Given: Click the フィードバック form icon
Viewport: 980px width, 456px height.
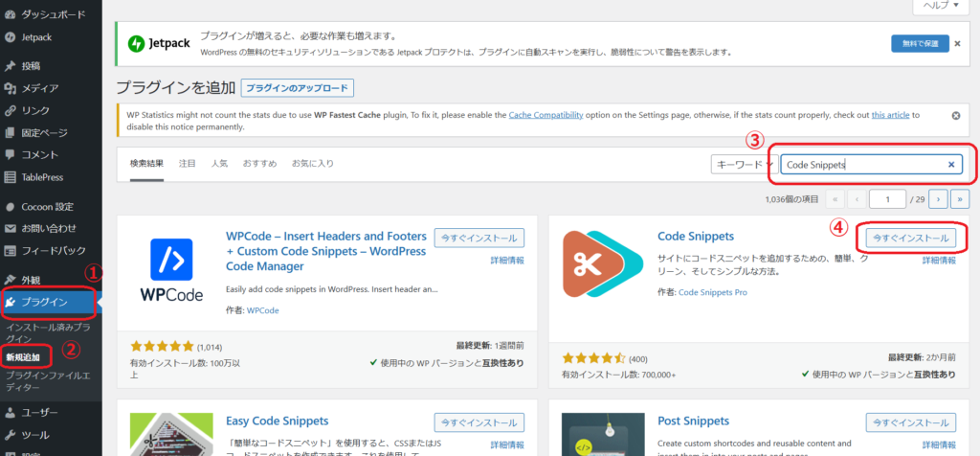Looking at the screenshot, I should click(10, 251).
